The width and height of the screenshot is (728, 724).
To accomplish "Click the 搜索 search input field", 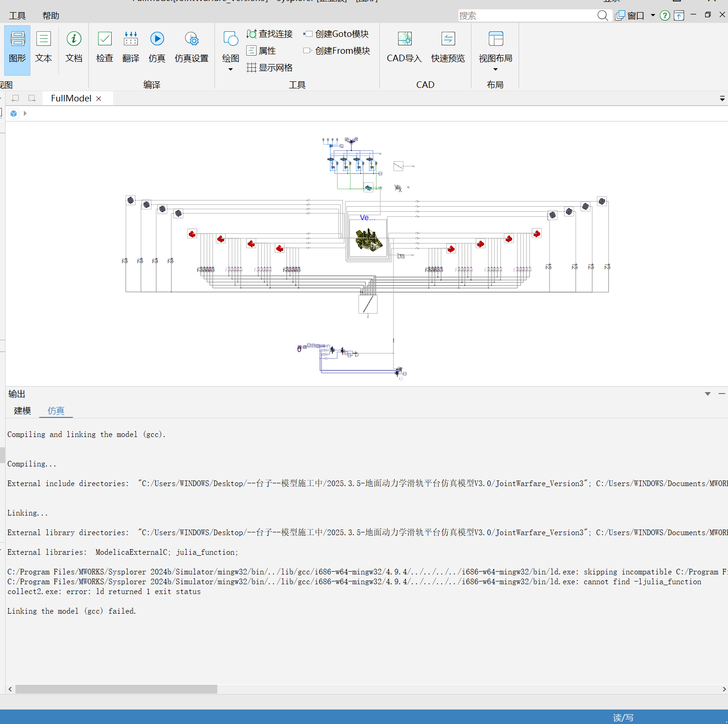I will tap(527, 15).
